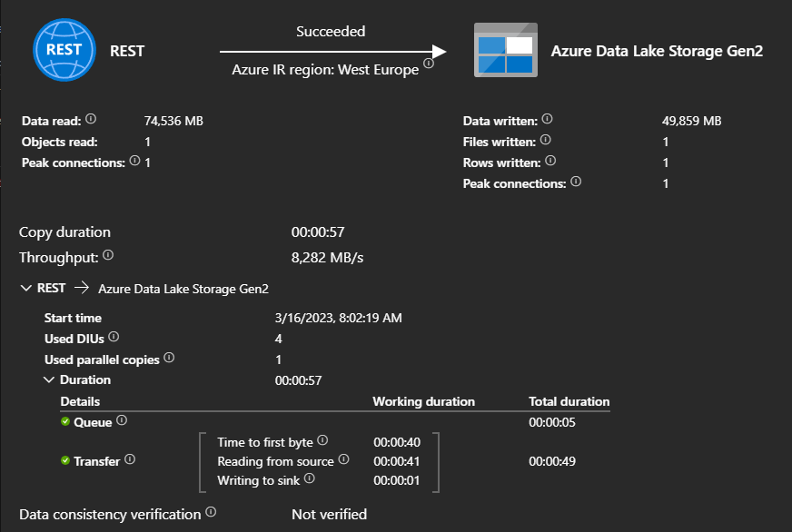Click info icon beside Throughput
This screenshot has height=532, width=792.
[x=108, y=255]
